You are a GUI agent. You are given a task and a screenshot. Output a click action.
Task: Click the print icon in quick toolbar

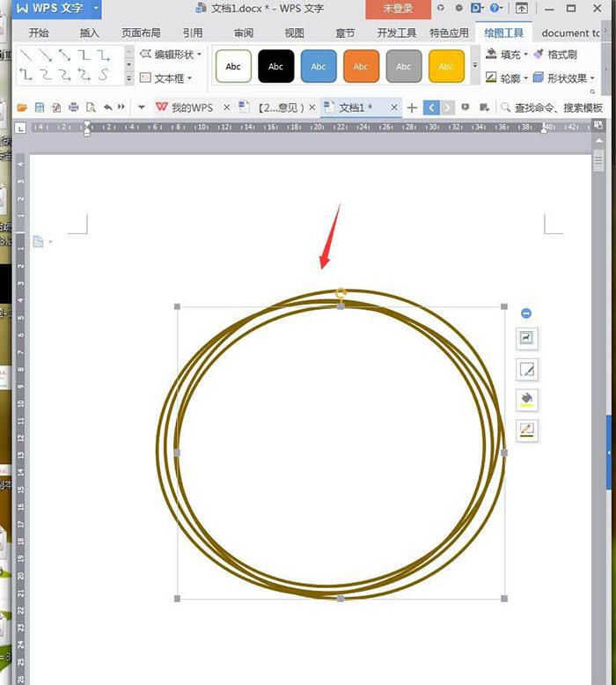(x=73, y=107)
